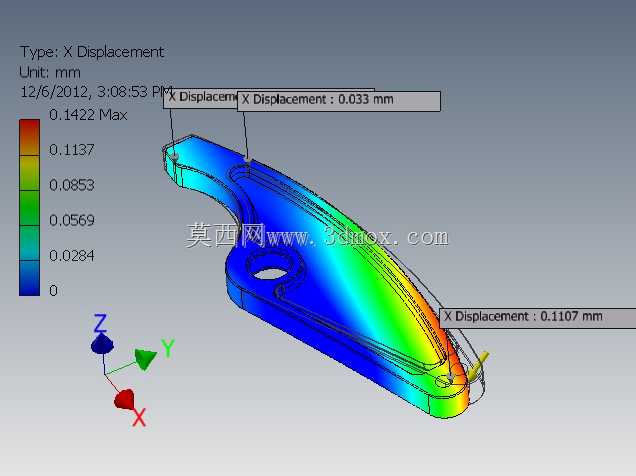636x476 pixels.
Task: Click the 0.0284 legend value
Action: point(72,256)
